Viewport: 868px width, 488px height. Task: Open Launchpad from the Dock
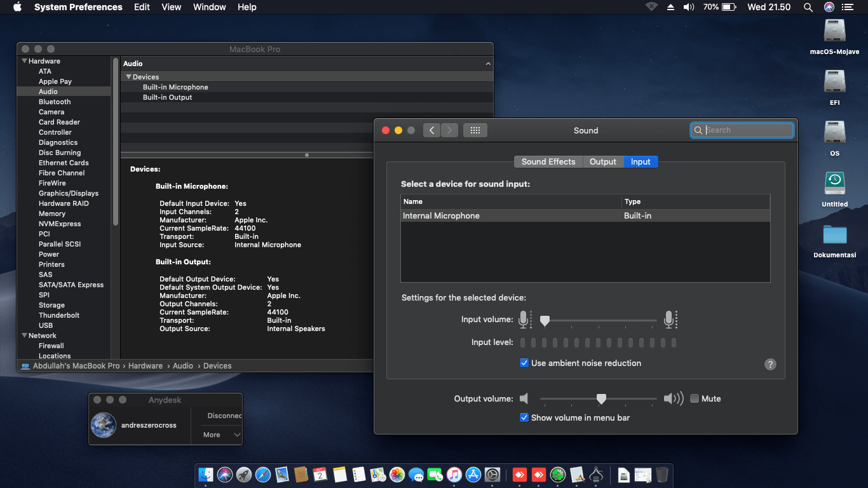point(244,475)
